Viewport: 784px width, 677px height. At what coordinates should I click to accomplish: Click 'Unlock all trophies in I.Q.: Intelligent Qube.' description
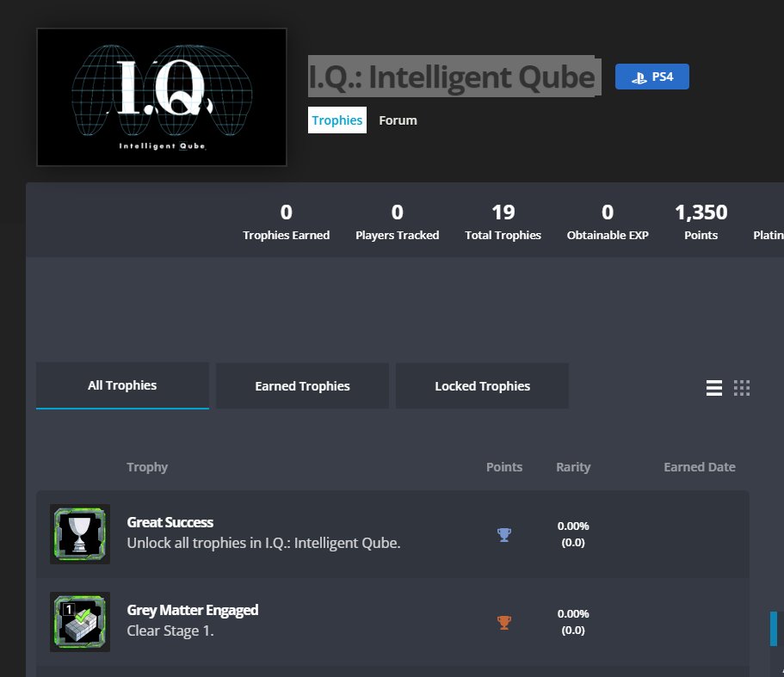263,543
